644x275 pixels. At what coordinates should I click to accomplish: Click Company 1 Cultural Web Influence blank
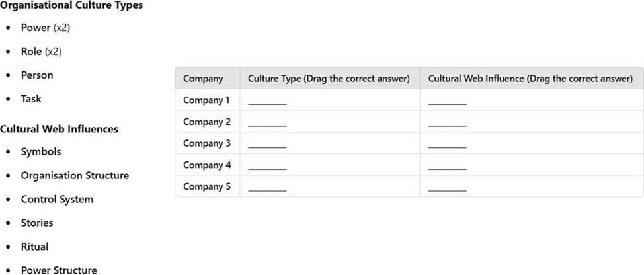tap(447, 102)
